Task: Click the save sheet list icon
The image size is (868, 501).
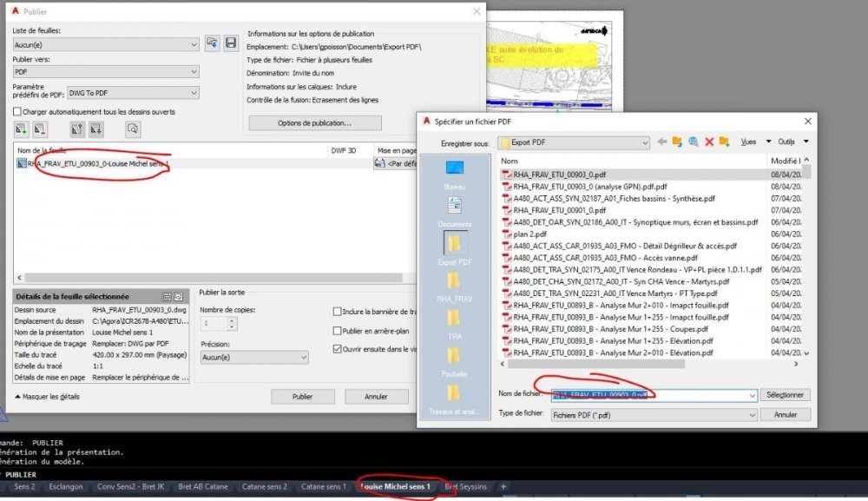Action: coord(231,43)
